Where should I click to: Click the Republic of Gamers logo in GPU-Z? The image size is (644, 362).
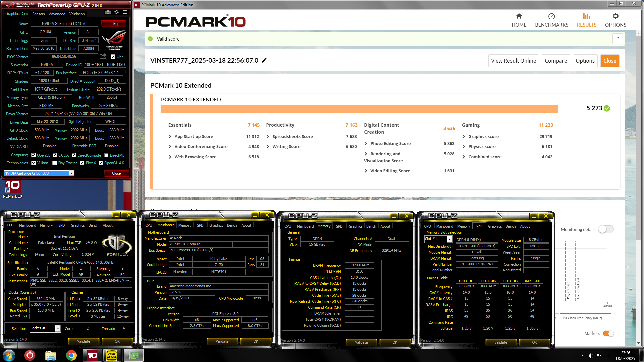[x=114, y=40]
